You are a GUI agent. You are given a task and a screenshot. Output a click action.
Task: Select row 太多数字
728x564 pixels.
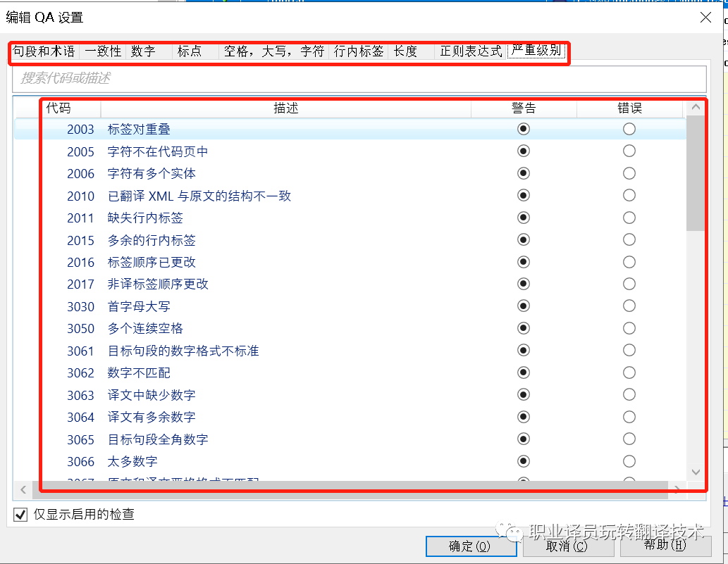[132, 461]
